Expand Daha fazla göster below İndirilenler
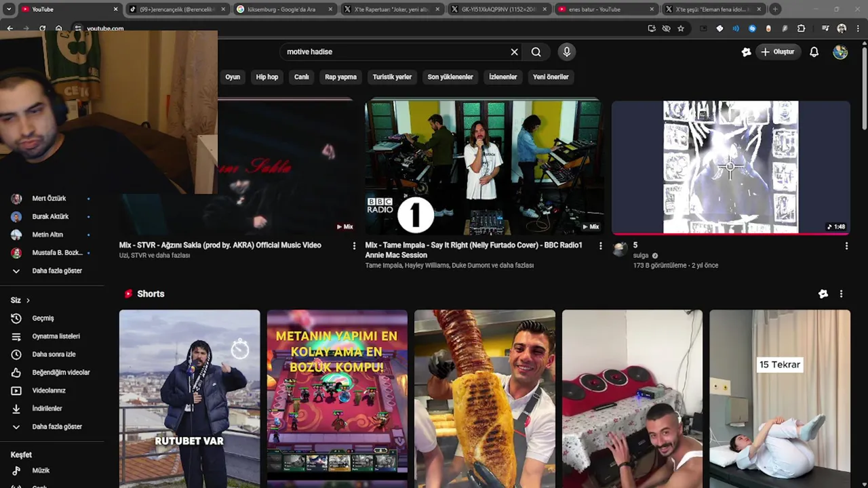Screen dimensions: 868x488 (x=57, y=427)
